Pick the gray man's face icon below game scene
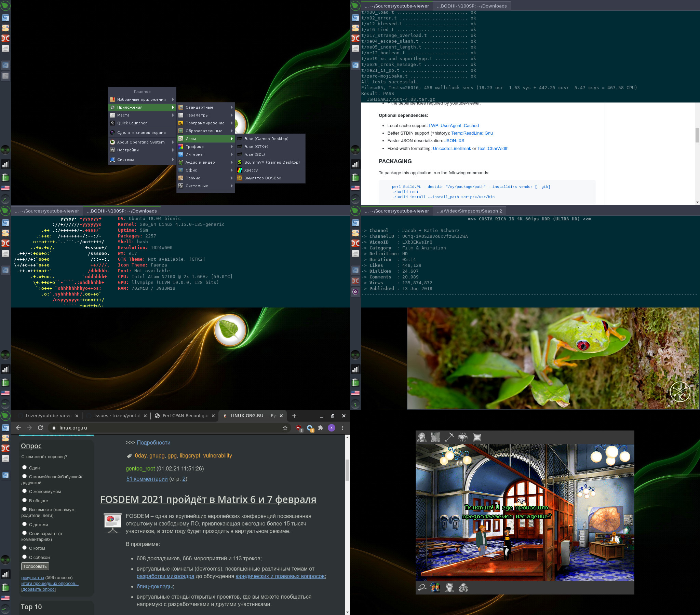 click(449, 588)
